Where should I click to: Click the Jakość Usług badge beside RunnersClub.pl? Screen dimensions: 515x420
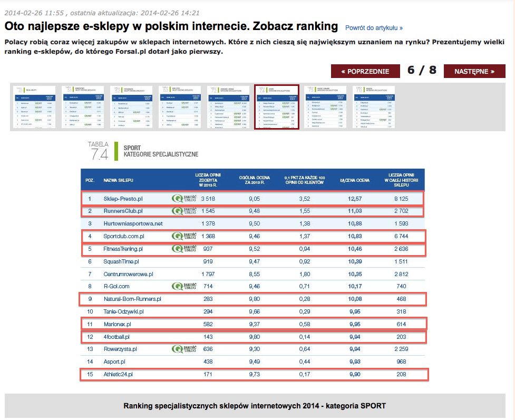pyautogui.click(x=184, y=210)
